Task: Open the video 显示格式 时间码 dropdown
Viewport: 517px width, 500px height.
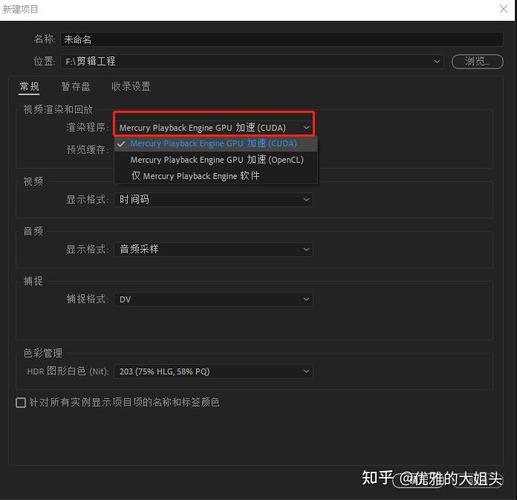Action: 214,200
